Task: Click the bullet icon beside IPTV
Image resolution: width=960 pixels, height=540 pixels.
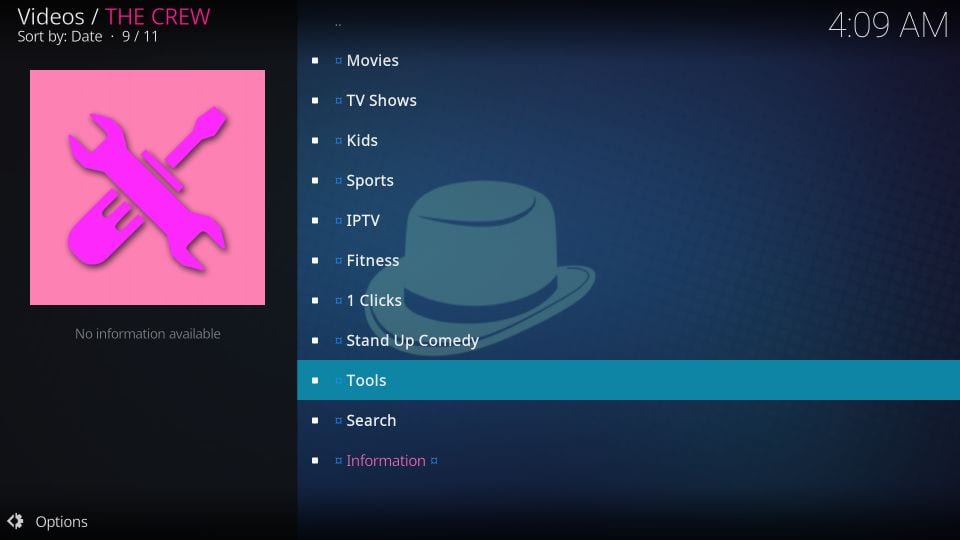Action: (315, 220)
